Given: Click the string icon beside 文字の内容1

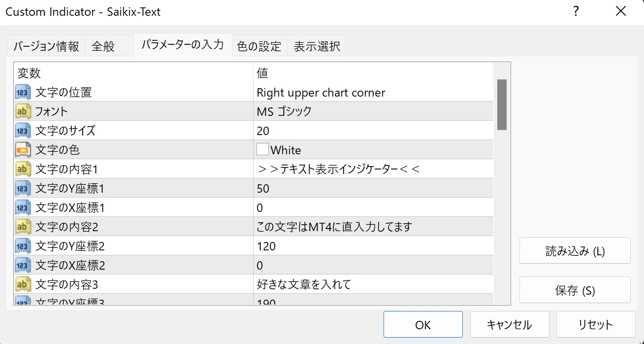Looking at the screenshot, I should coord(23,169).
